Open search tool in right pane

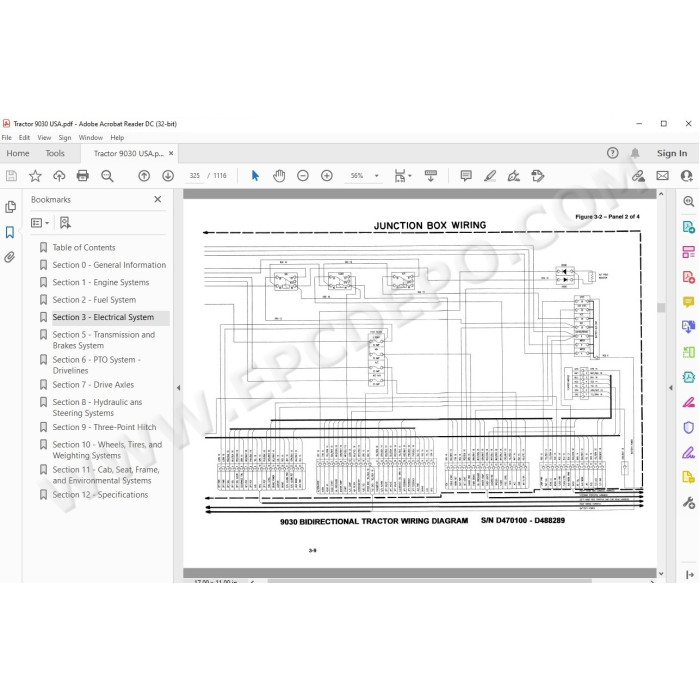coord(688,201)
